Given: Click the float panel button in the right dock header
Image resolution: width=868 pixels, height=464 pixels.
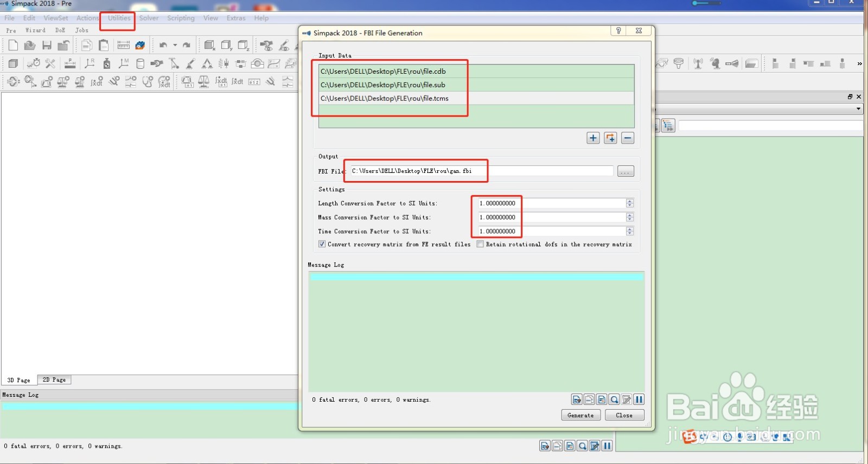Looking at the screenshot, I should [850, 96].
